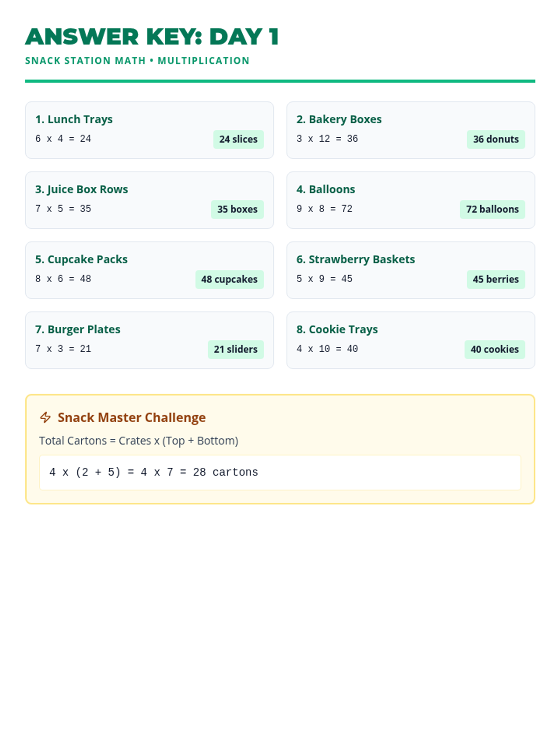Select the Juice Box Rows heading
This screenshot has width=560, height=747.
pyautogui.click(x=81, y=189)
